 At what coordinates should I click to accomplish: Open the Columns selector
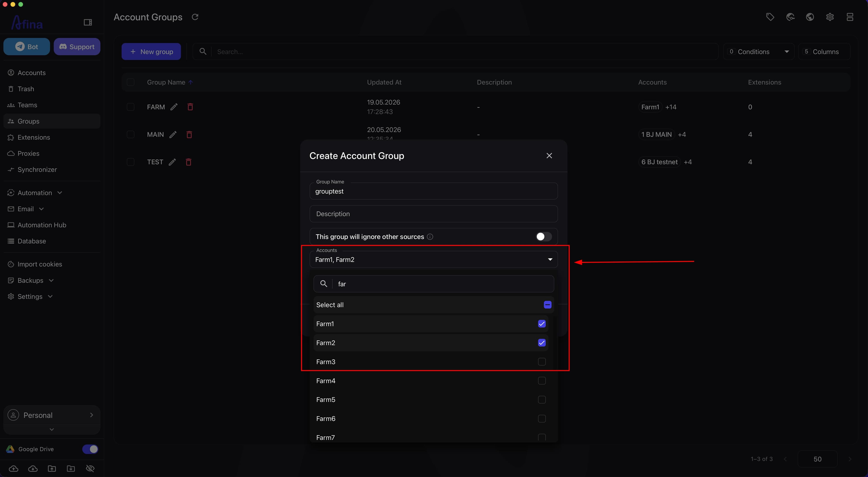pos(824,52)
